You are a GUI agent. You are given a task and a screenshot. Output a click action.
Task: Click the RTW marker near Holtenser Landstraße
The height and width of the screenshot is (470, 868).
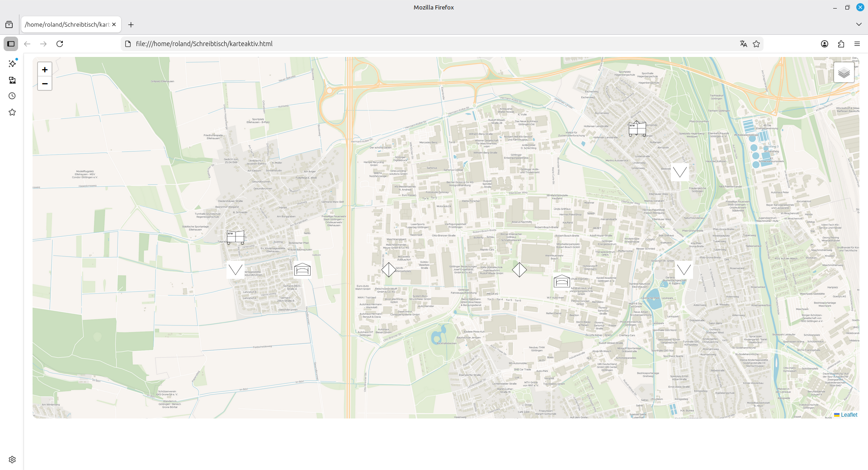click(x=637, y=129)
